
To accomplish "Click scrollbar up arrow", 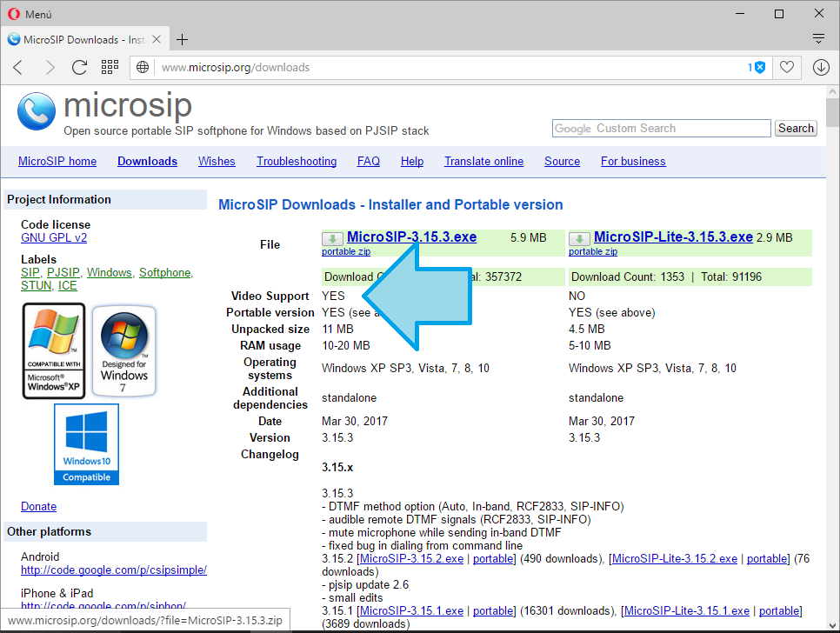I will 832,91.
